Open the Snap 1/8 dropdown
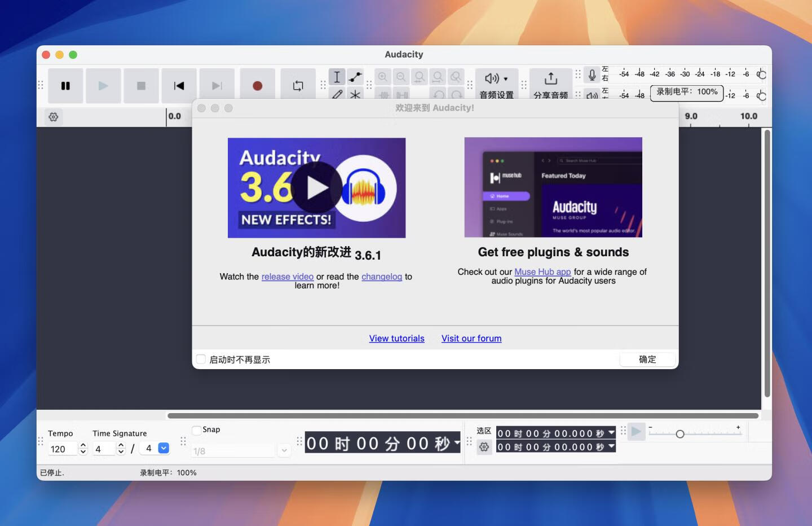Image resolution: width=812 pixels, height=526 pixels. (284, 450)
